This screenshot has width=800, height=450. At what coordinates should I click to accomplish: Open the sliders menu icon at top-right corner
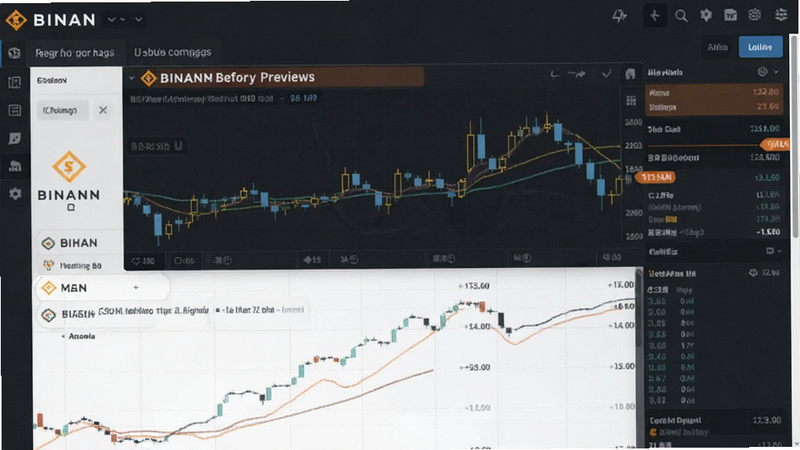tap(781, 15)
